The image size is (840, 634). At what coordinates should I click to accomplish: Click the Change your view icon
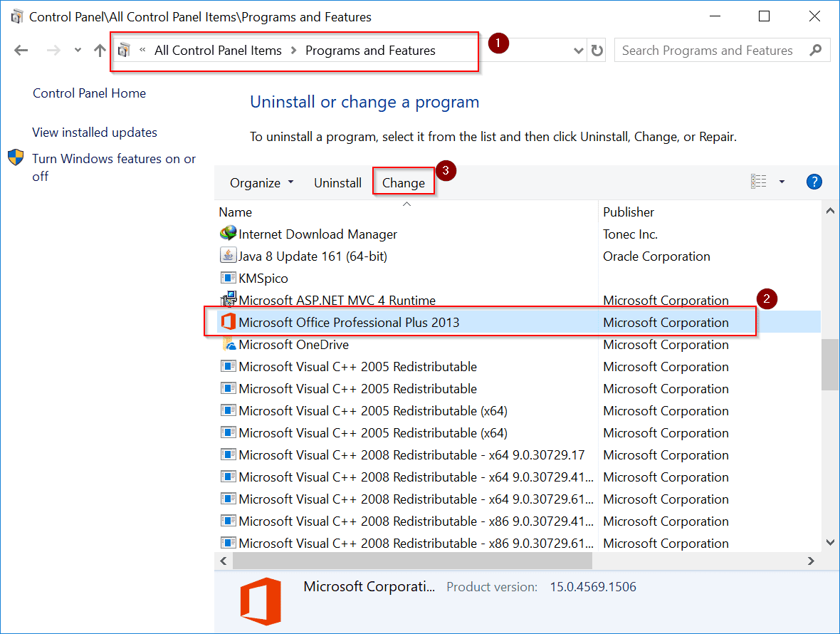[x=758, y=182]
